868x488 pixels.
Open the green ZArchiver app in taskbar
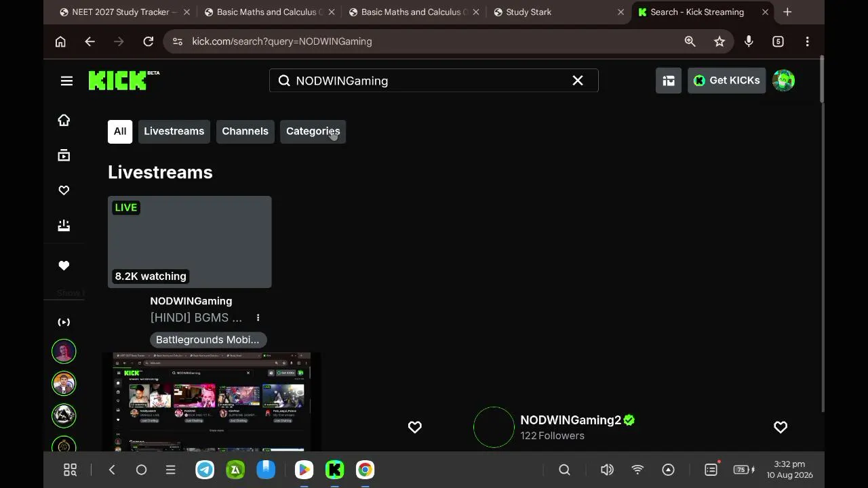(x=235, y=470)
